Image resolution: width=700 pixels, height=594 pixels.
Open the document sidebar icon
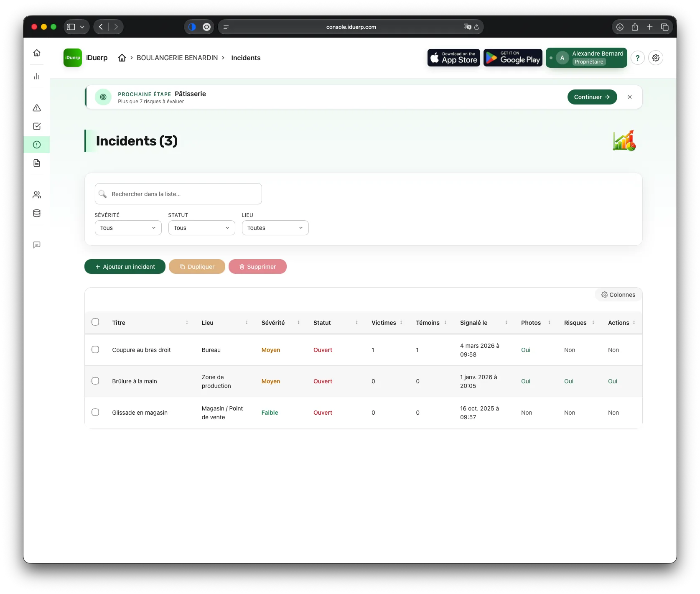click(37, 163)
